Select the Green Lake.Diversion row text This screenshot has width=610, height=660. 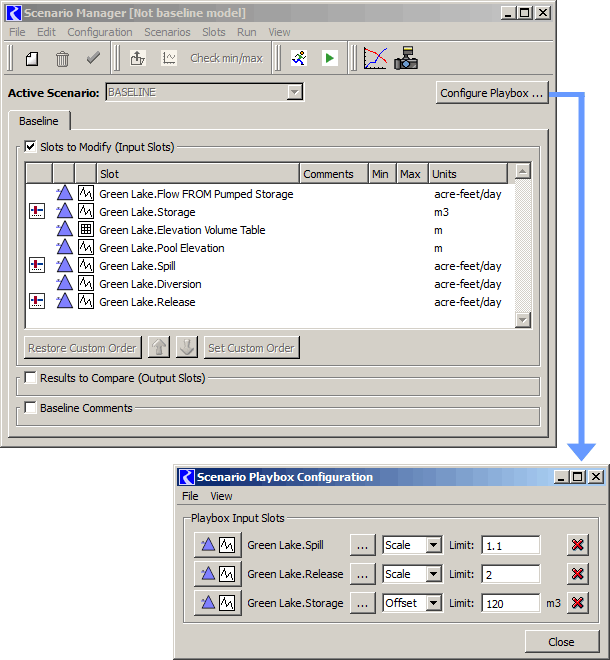pos(150,283)
